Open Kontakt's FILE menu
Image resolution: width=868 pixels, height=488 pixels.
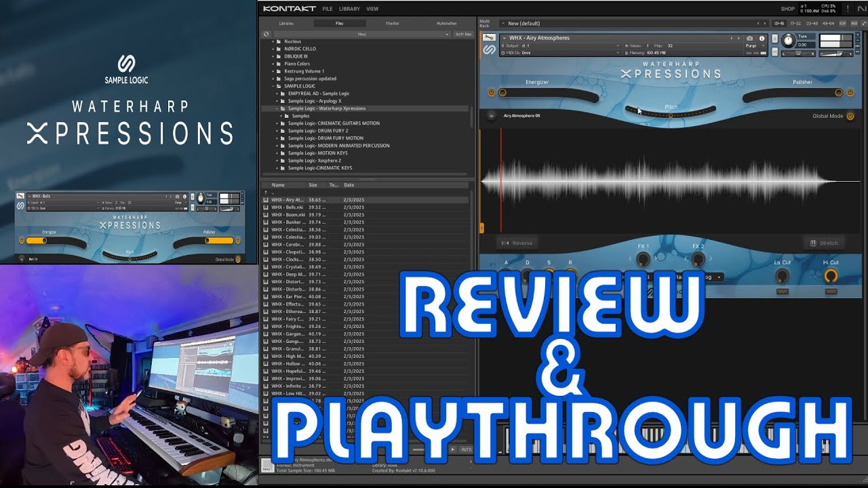coord(328,9)
